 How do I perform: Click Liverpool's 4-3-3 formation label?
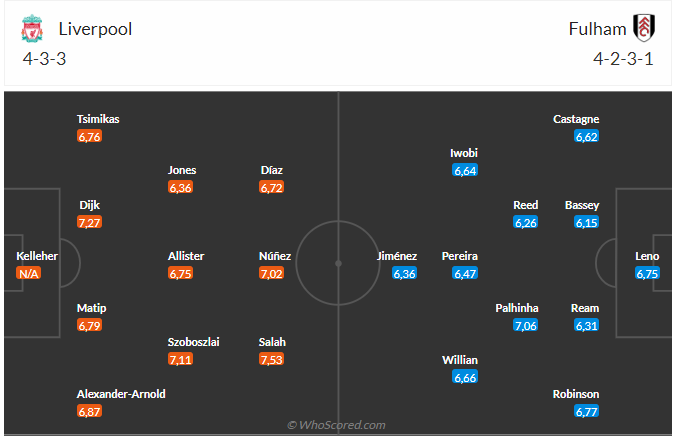(44, 57)
